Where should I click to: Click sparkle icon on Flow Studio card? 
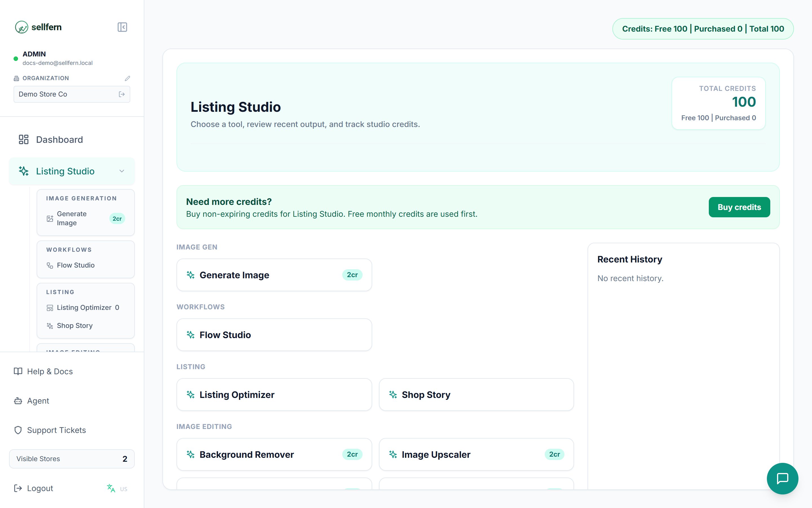pos(191,335)
